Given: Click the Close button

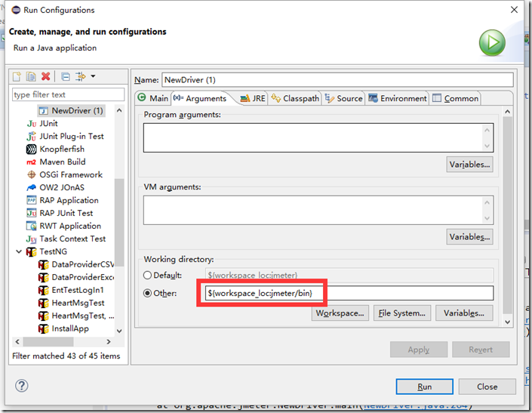Looking at the screenshot, I should pyautogui.click(x=487, y=387).
